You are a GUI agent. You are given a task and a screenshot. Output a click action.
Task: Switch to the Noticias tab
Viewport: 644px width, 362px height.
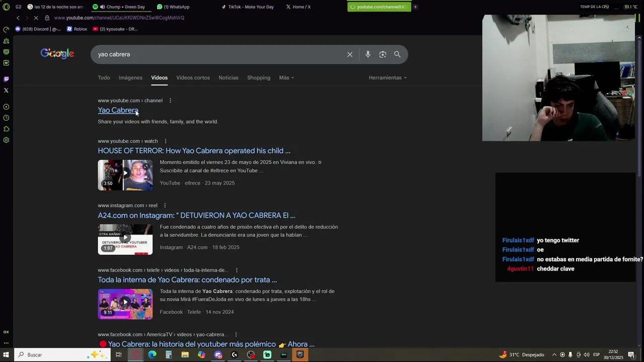pos(228,77)
